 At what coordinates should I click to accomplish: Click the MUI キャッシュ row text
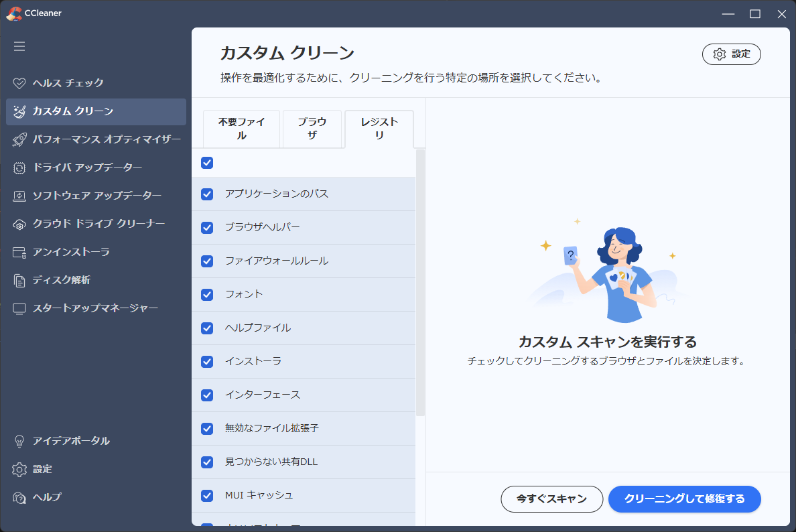259,495
